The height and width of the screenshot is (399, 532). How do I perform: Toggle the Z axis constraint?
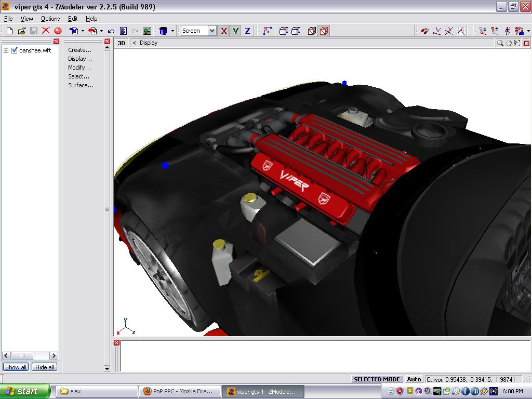pyautogui.click(x=247, y=31)
